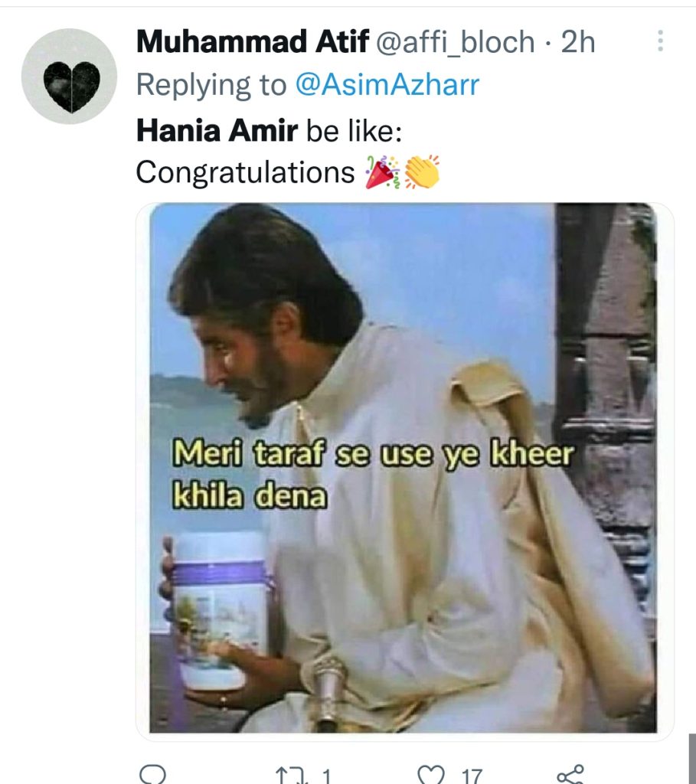Viewport: 696px width, 784px height.
Task: Click the scrollbar at the right edge
Action: pos(692,759)
